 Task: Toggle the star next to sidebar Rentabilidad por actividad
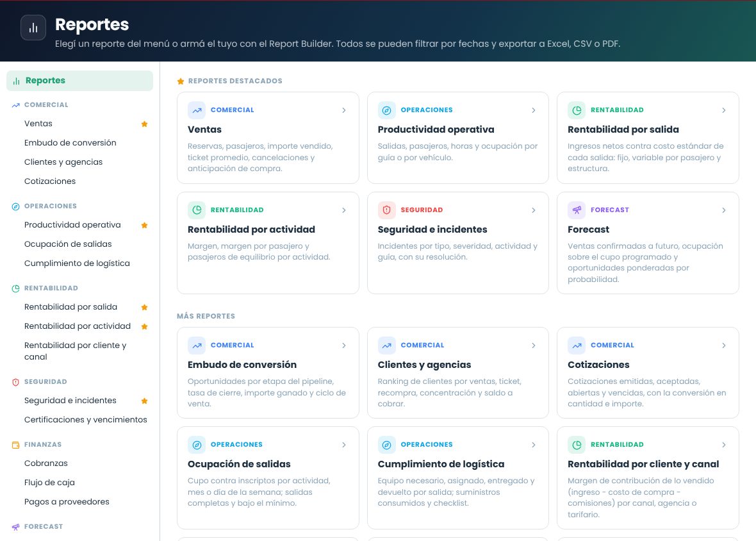144,326
